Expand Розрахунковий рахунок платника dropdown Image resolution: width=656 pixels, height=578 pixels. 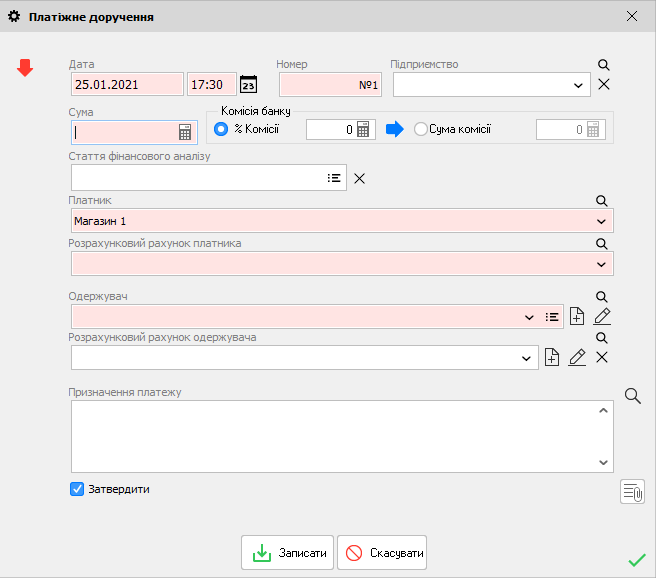[601, 263]
